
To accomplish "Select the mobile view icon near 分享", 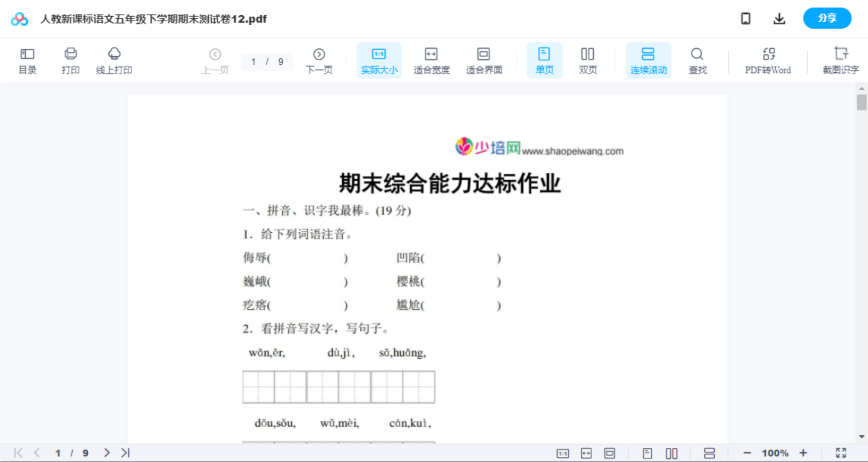I will tap(745, 18).
